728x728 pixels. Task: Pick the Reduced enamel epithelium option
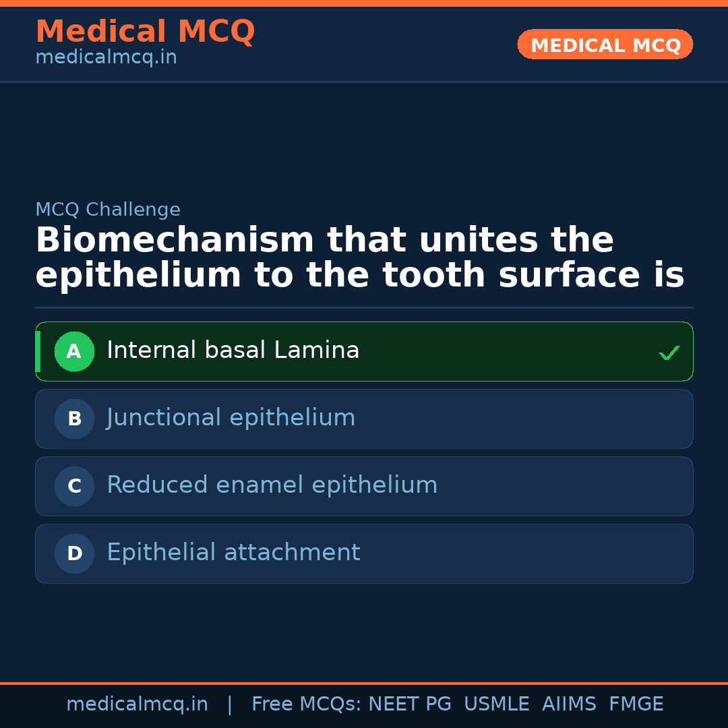272,485
